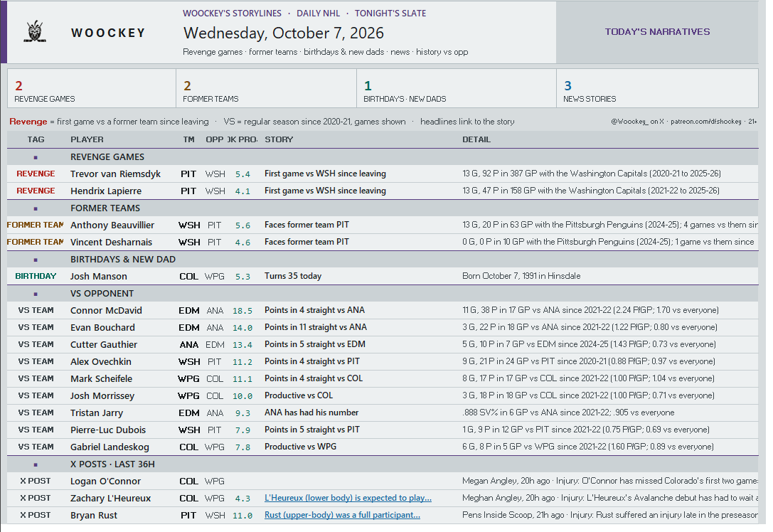
Task: Click player name Connor McDavid
Action: click(106, 311)
